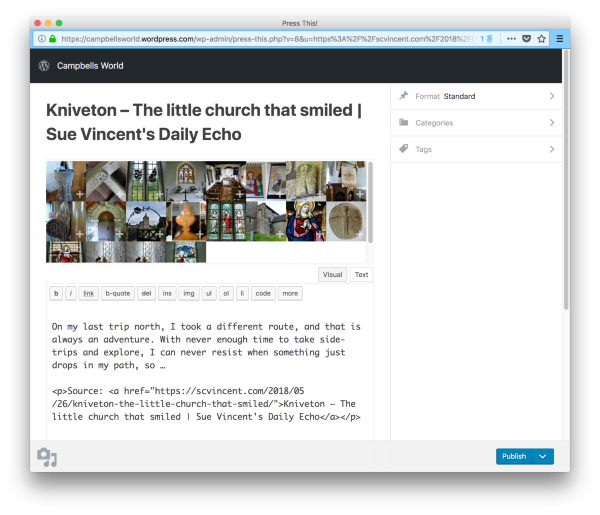
Task: Click the 'Source:' paragraph text in editor
Action: tap(206, 404)
